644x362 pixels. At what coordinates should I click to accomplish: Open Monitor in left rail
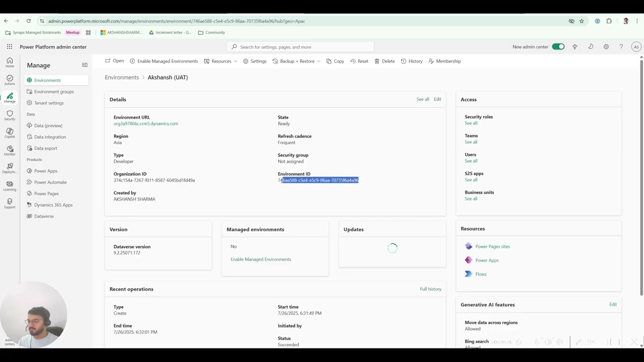coord(10,150)
